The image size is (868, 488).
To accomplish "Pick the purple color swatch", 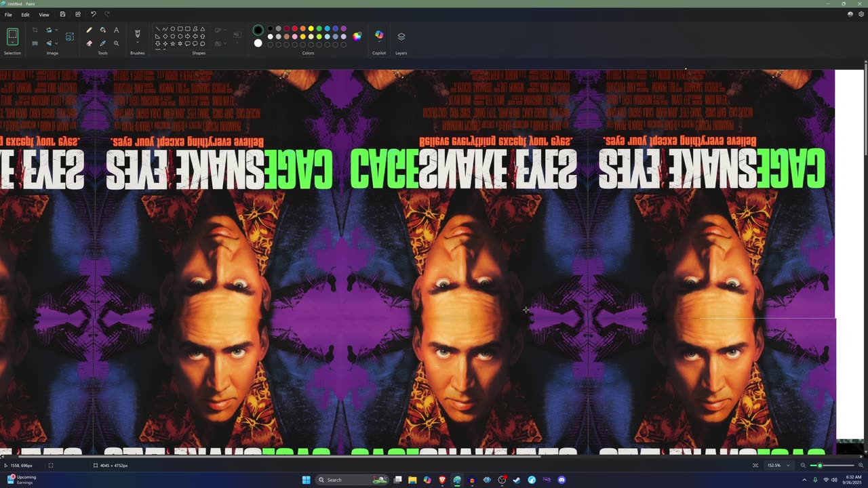I will coord(343,28).
